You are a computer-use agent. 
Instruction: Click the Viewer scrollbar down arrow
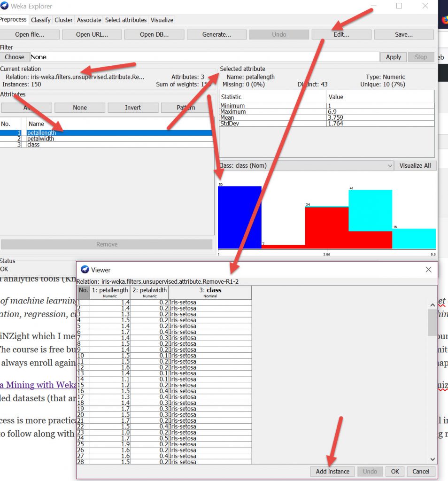coord(433,459)
